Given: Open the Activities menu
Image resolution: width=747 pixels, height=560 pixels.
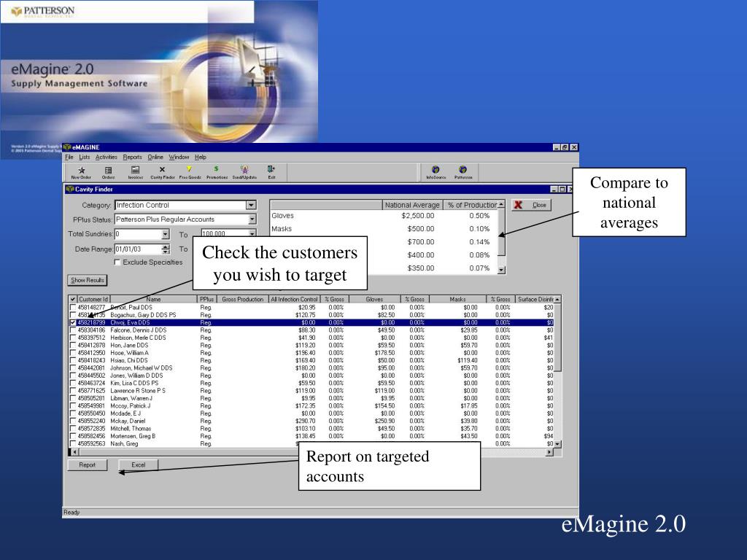Looking at the screenshot, I should (x=107, y=157).
